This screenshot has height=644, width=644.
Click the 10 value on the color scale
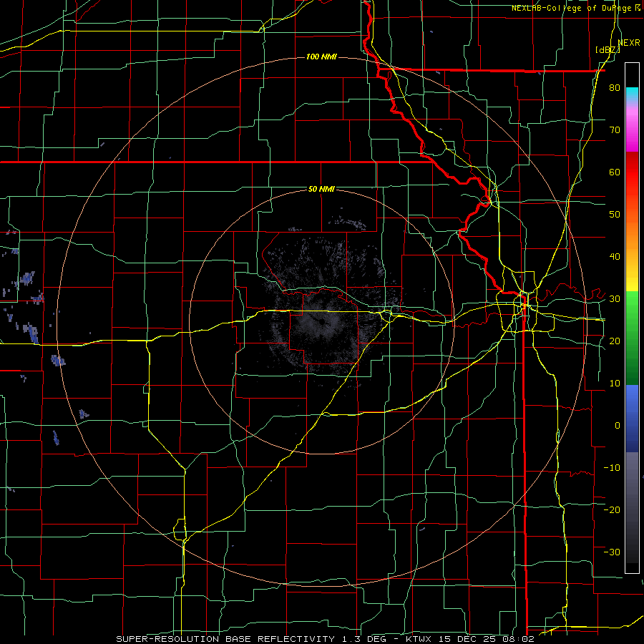click(x=615, y=384)
